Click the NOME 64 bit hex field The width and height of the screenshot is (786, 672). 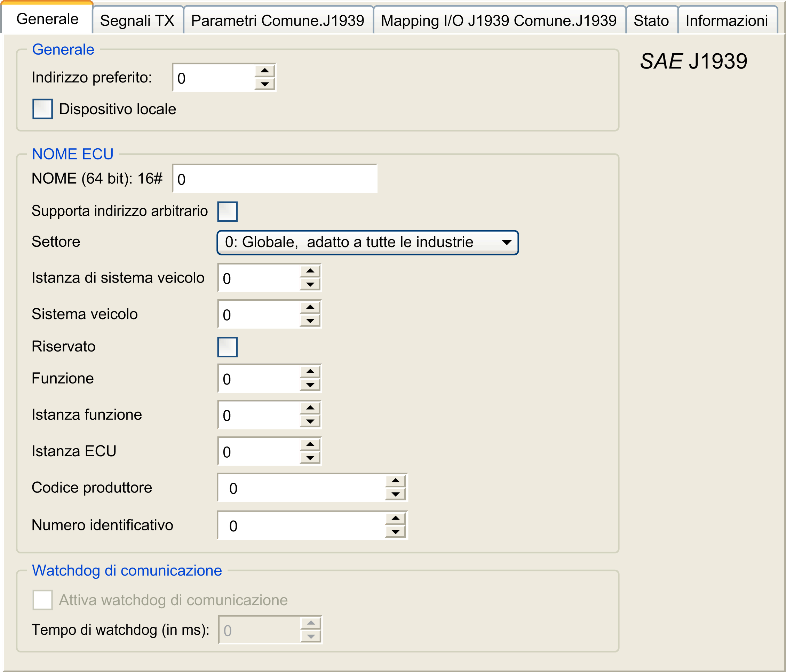point(275,179)
